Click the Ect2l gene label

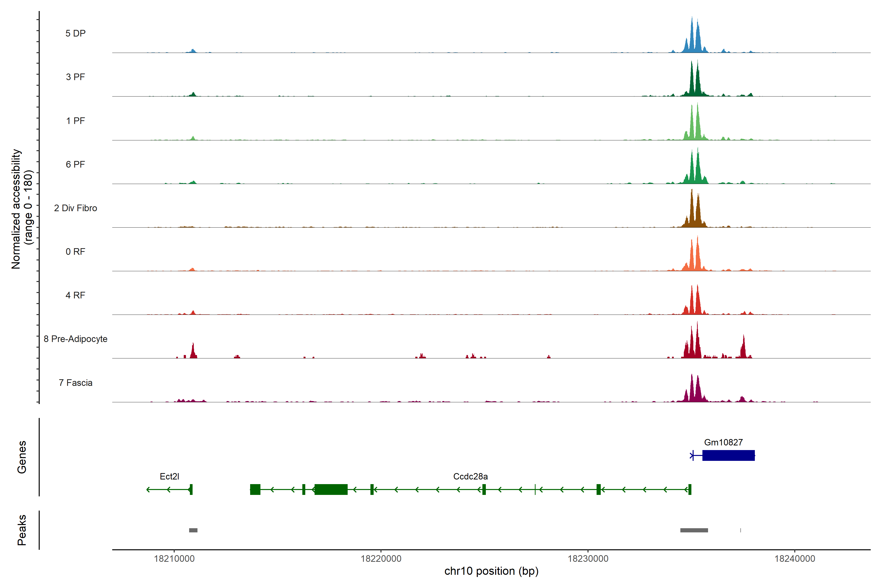coord(169,477)
